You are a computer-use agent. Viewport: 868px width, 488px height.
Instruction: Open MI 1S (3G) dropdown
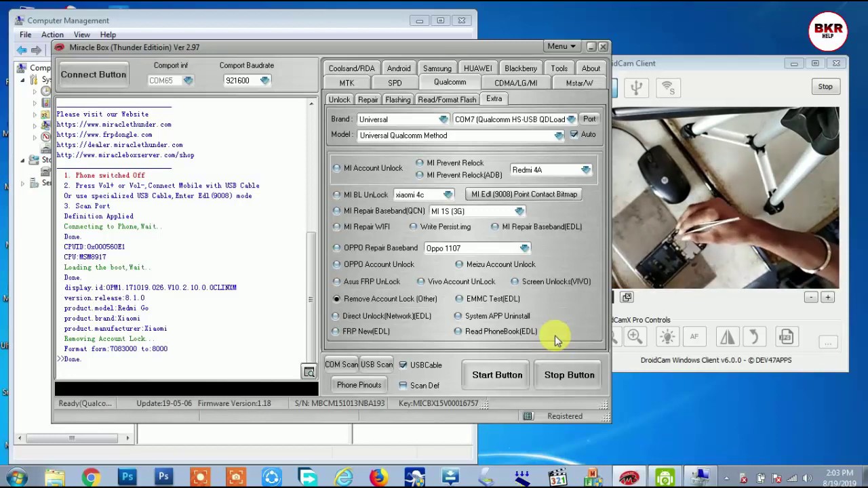click(x=519, y=211)
